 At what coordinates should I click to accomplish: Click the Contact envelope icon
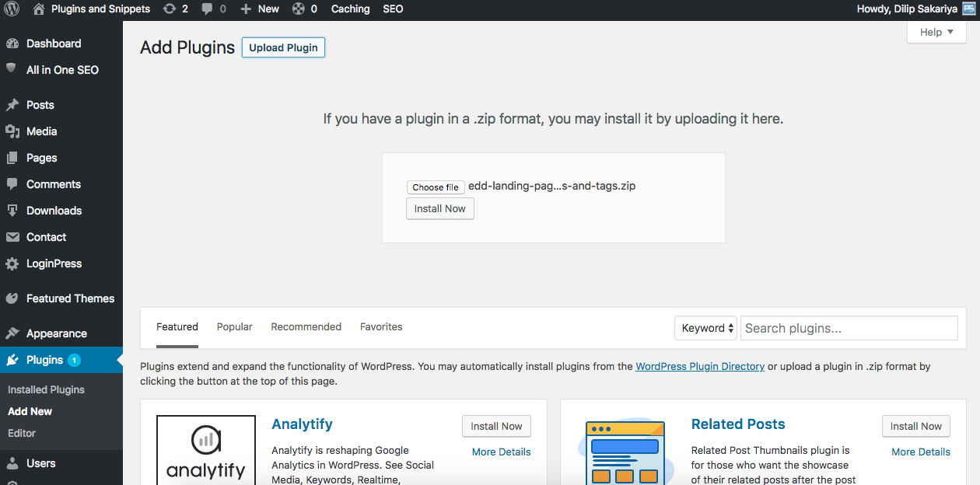point(12,237)
